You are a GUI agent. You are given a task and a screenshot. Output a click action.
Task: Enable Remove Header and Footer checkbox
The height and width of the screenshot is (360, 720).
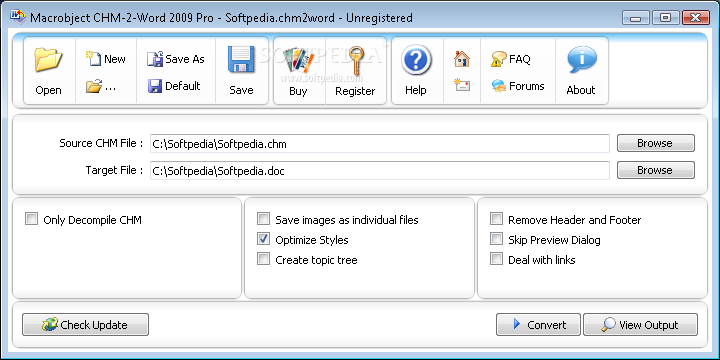(496, 219)
